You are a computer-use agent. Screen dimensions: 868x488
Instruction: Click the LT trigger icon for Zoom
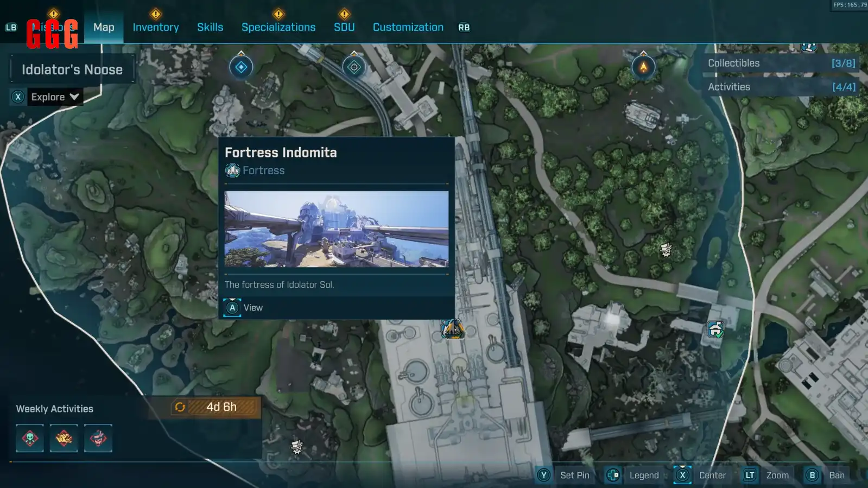[x=750, y=475]
